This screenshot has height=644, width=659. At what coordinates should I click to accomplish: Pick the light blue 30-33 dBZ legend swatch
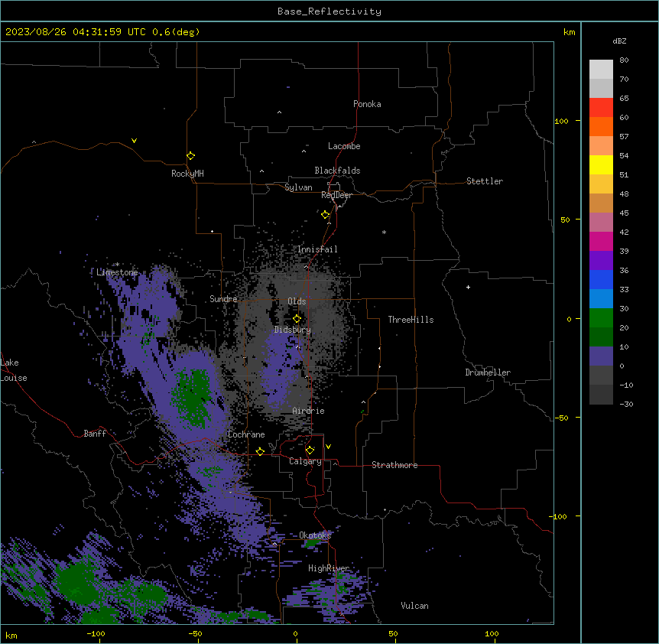pyautogui.click(x=601, y=299)
